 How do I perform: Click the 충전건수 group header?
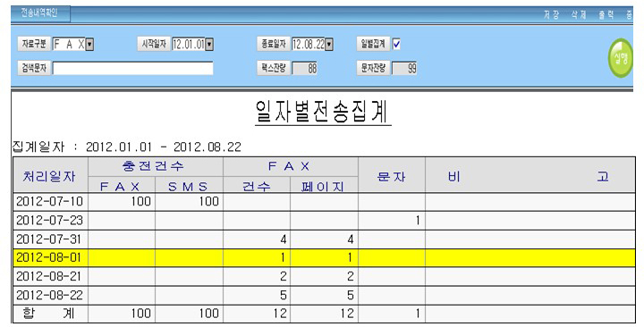click(x=155, y=166)
